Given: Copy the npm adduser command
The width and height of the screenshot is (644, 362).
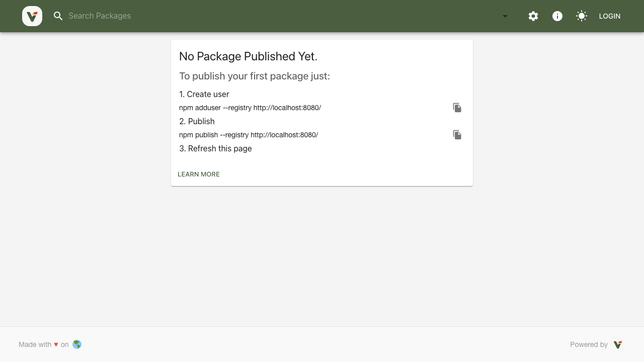Looking at the screenshot, I should click(x=457, y=108).
